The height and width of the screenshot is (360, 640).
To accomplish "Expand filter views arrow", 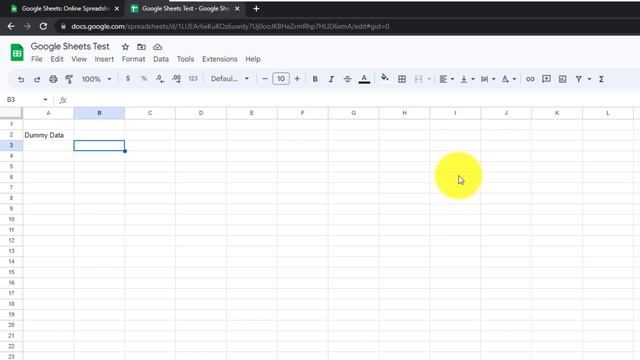I will coord(589,79).
